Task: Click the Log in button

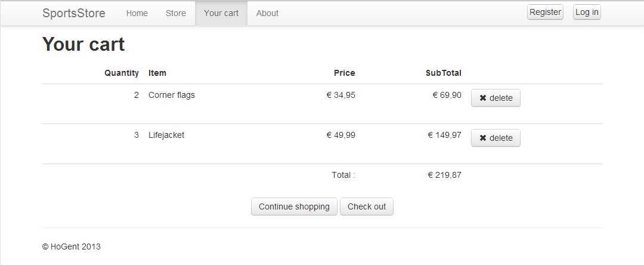Action: pyautogui.click(x=587, y=12)
